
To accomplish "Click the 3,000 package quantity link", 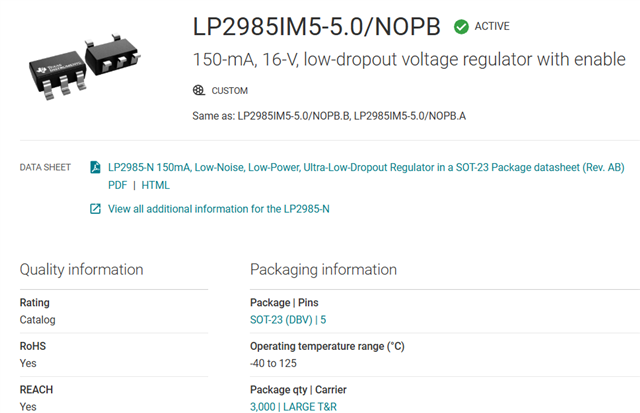I will pyautogui.click(x=262, y=407).
